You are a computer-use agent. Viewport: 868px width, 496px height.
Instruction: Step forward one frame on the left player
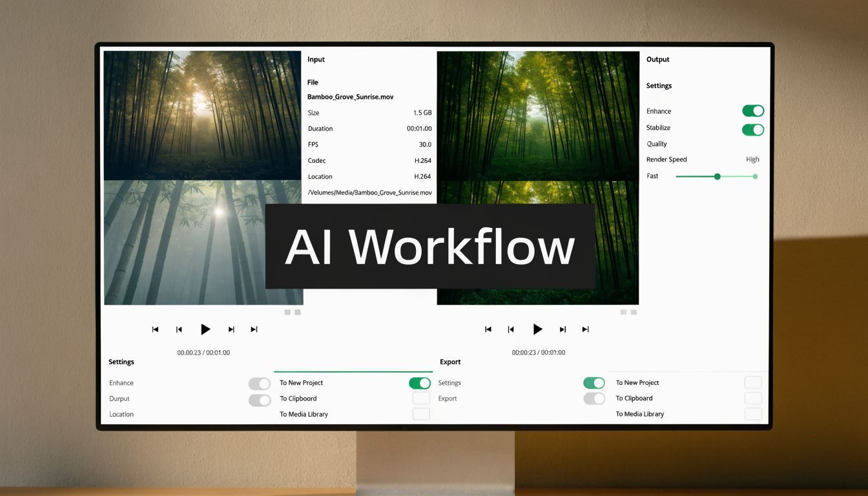[231, 329]
